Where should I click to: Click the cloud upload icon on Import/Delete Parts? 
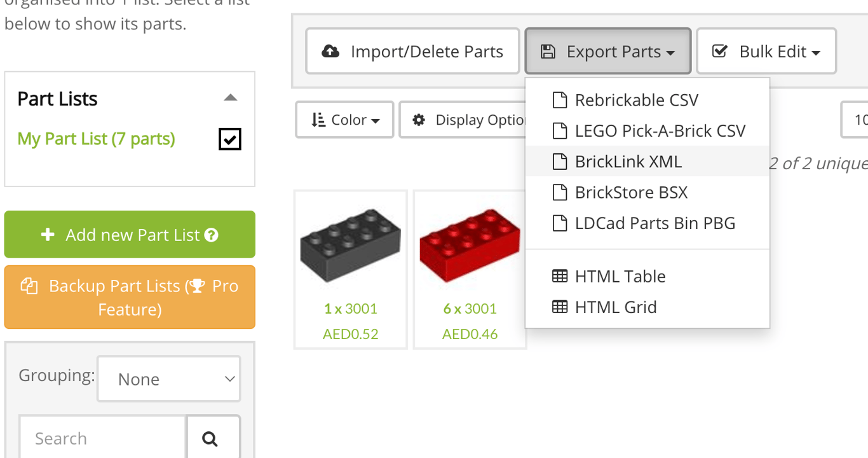(330, 52)
